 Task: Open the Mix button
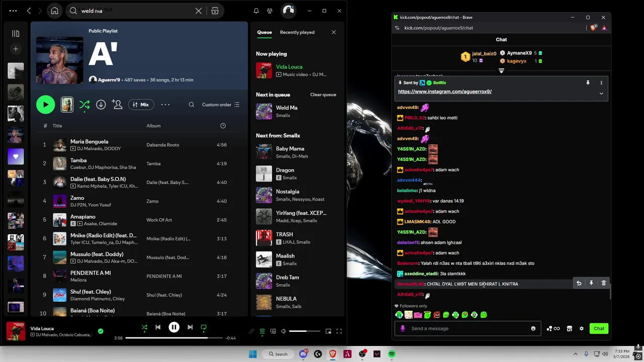point(141,105)
